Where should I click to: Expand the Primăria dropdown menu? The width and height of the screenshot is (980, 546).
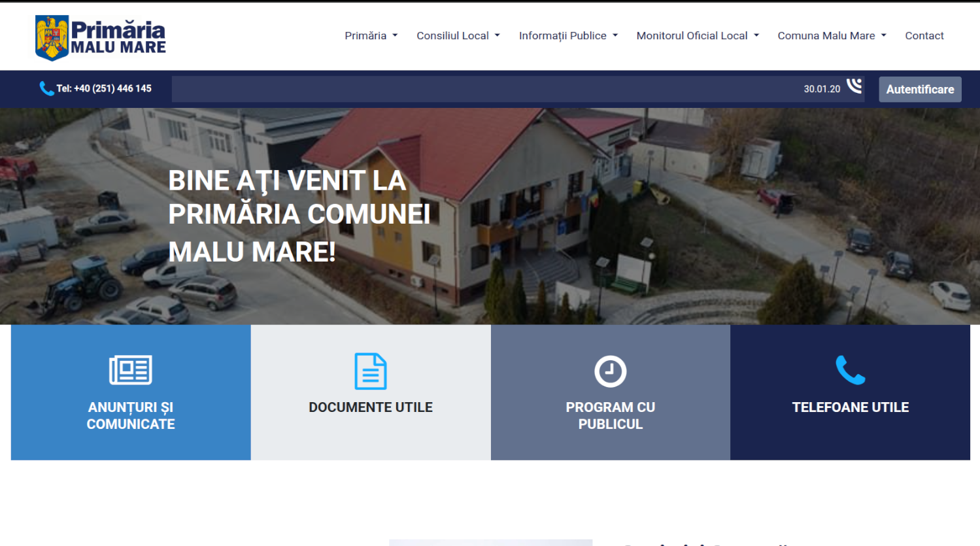pyautogui.click(x=371, y=36)
